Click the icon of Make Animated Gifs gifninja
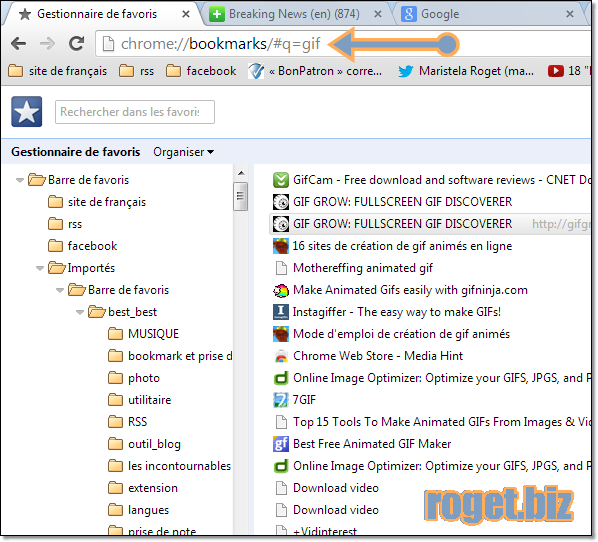The image size is (598, 542). click(x=281, y=290)
